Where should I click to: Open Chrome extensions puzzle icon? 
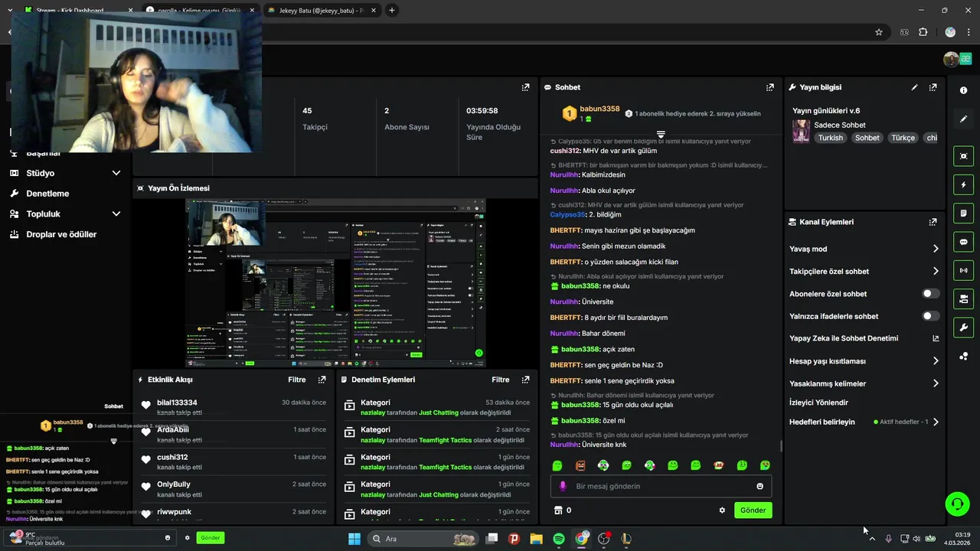point(923,32)
